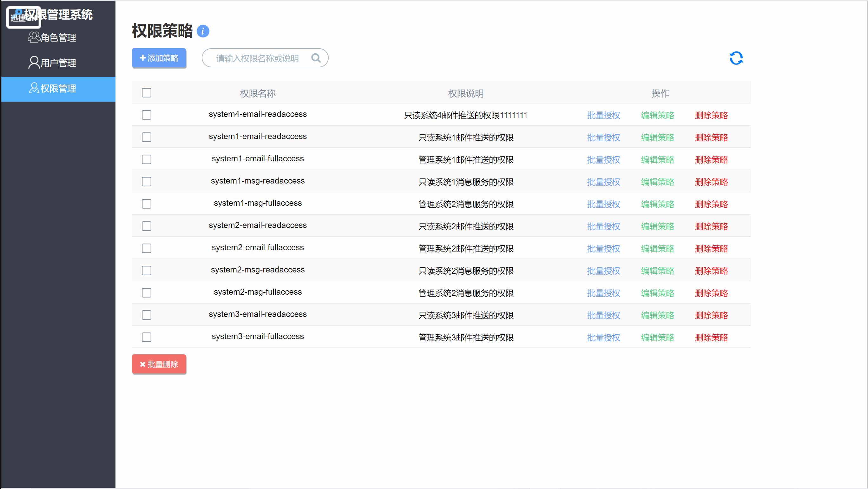Open the 角色管理 menu item
This screenshot has width=868, height=489.
pyautogui.click(x=58, y=37)
